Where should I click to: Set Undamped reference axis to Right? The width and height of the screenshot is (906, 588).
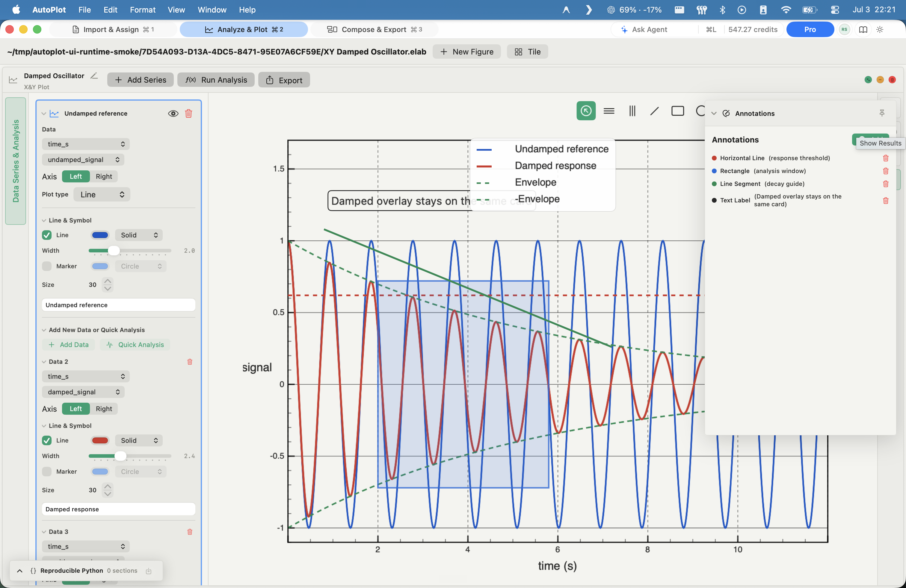coord(104,176)
